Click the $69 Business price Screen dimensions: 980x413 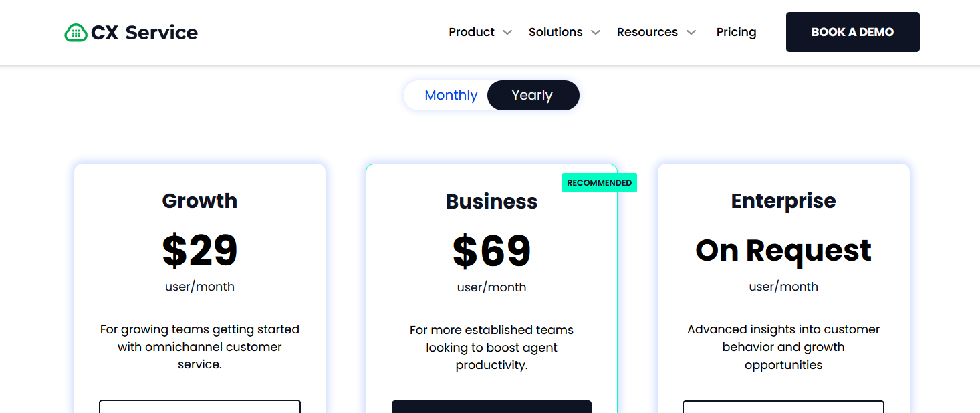click(x=491, y=251)
